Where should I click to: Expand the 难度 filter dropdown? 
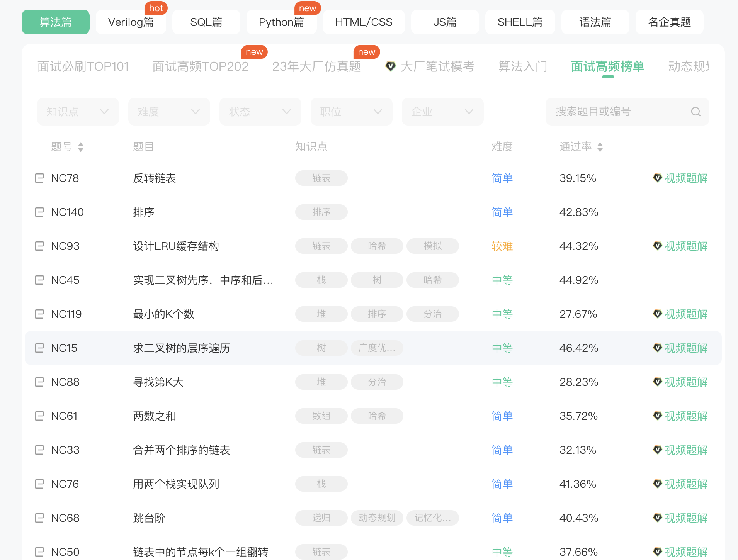pyautogui.click(x=169, y=112)
